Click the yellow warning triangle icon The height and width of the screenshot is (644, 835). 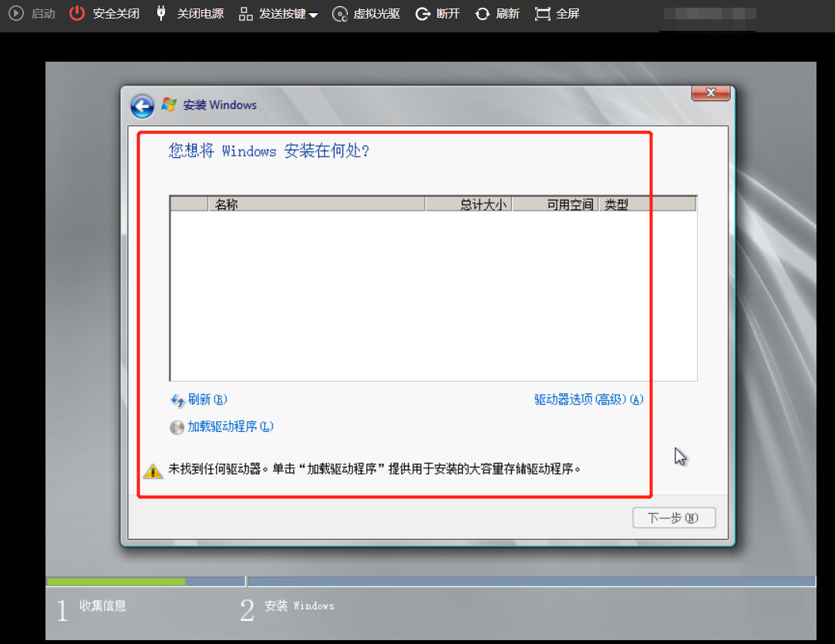(153, 470)
